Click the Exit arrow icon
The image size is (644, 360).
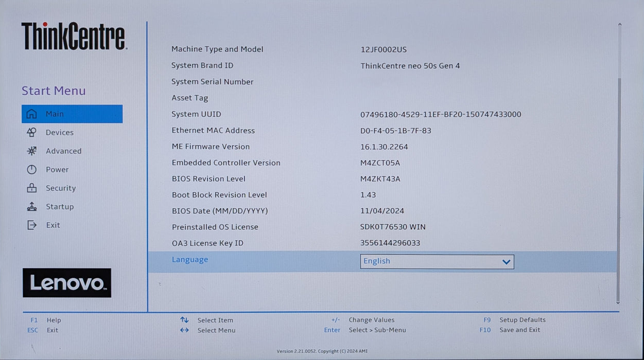pos(32,225)
